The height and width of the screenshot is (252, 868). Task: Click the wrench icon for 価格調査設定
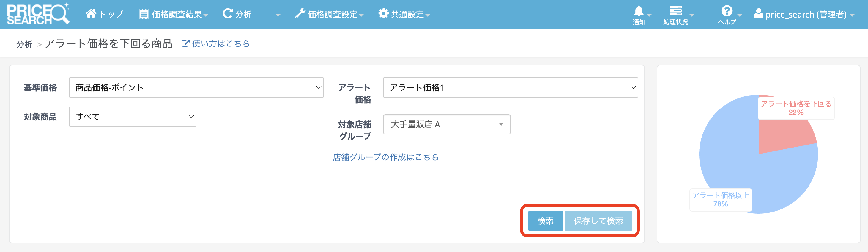pyautogui.click(x=300, y=14)
